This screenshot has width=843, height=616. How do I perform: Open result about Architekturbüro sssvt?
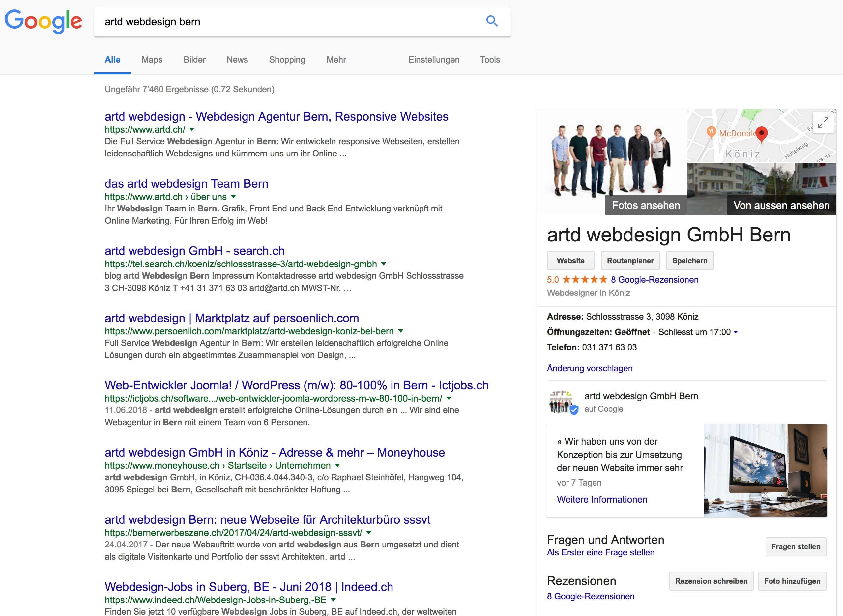(x=268, y=519)
